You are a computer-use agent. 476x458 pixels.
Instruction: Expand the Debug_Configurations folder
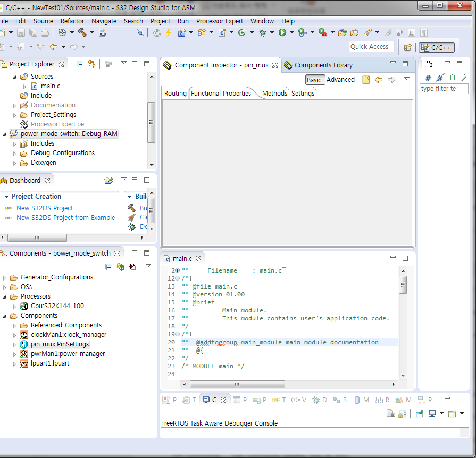pyautogui.click(x=14, y=154)
